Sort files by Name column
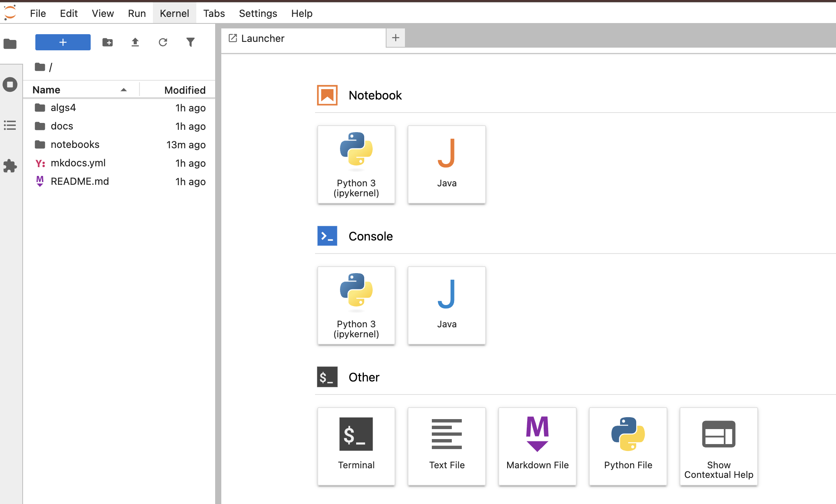This screenshot has height=504, width=836. (x=81, y=90)
